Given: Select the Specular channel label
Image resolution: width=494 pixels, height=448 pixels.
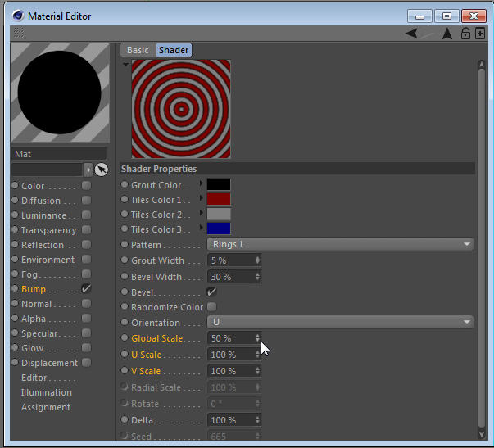Looking at the screenshot, I should coord(39,333).
